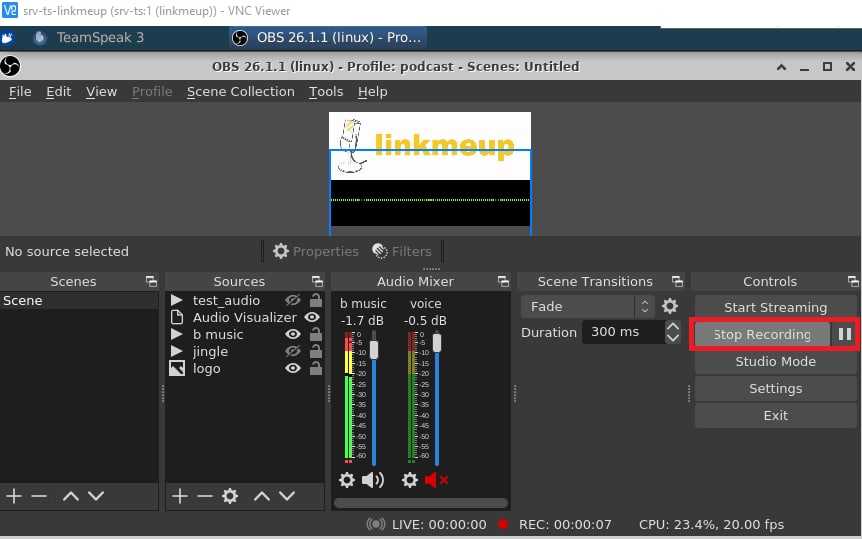Select the jingle source row

coord(245,351)
